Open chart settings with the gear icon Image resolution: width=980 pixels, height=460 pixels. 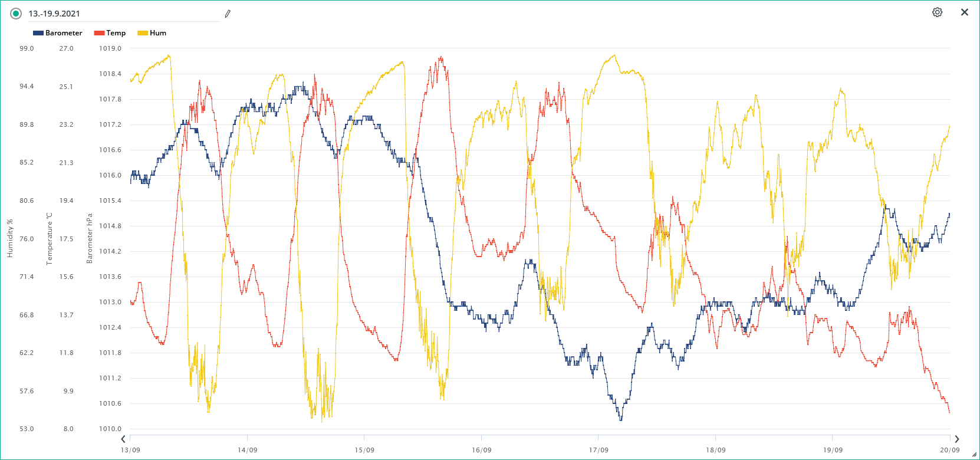click(x=937, y=12)
